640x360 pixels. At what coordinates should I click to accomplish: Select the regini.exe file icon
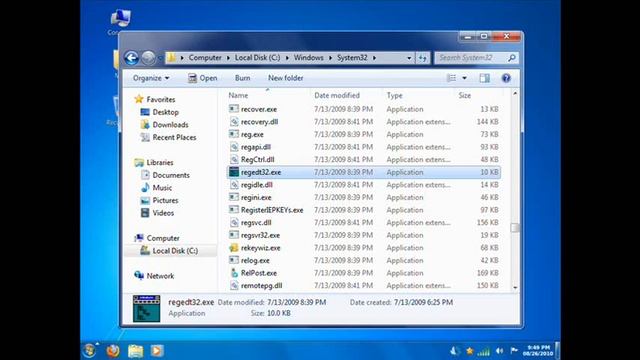(233, 197)
